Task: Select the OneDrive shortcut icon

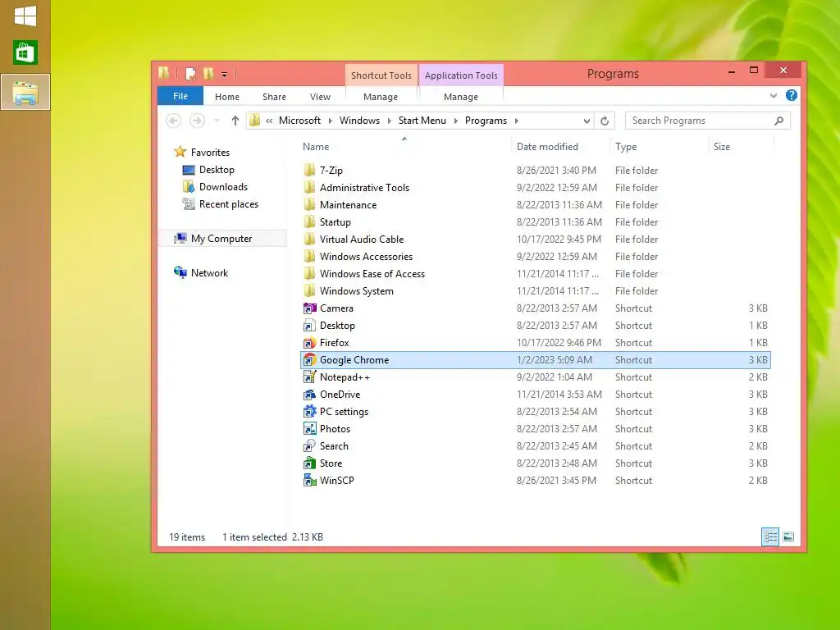Action: (309, 395)
